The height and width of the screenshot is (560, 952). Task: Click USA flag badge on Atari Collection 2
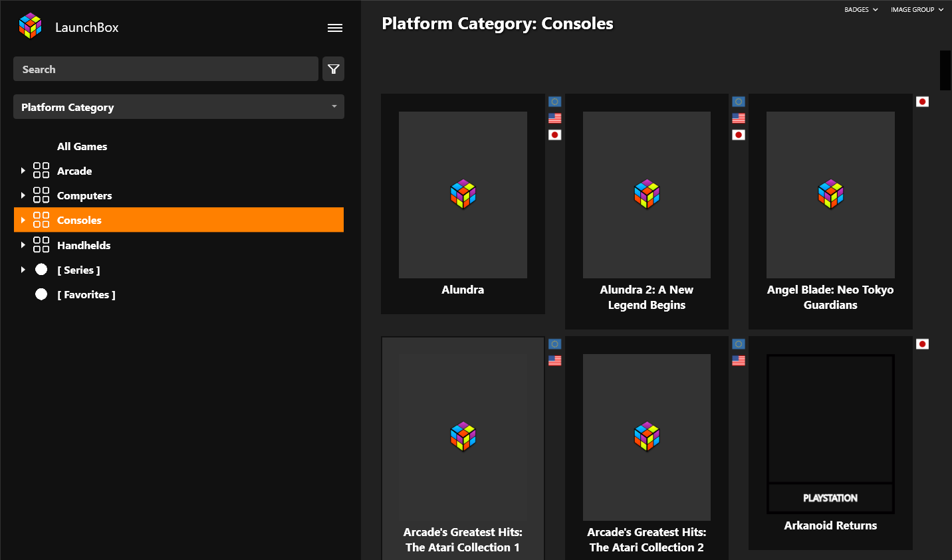point(739,361)
